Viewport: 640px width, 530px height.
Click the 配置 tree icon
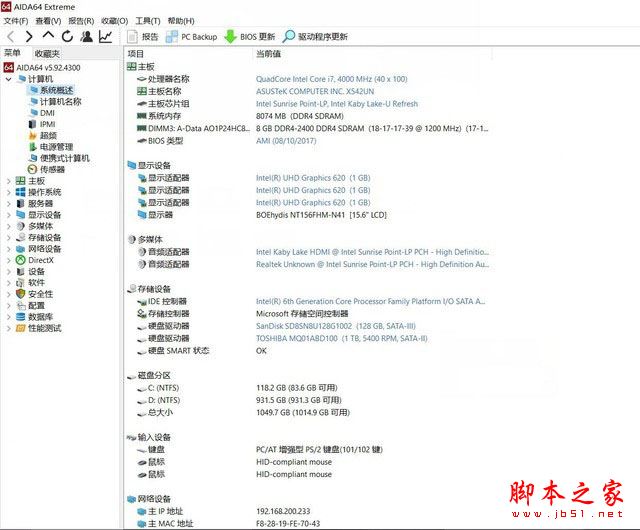[x=20, y=305]
